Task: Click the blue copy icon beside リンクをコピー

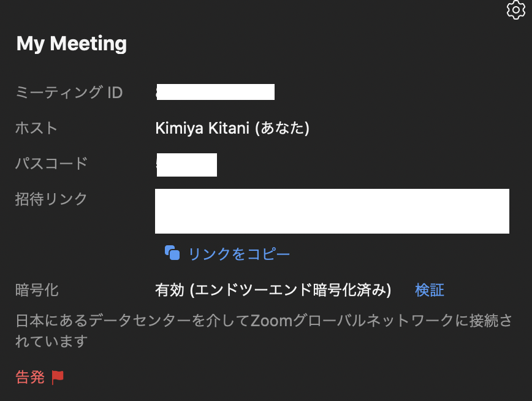Action: pyautogui.click(x=172, y=253)
